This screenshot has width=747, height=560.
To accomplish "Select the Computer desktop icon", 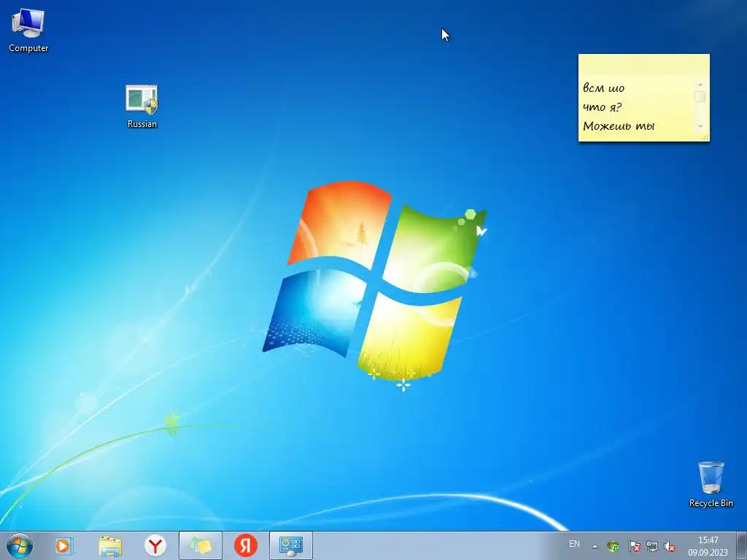I will (28, 30).
